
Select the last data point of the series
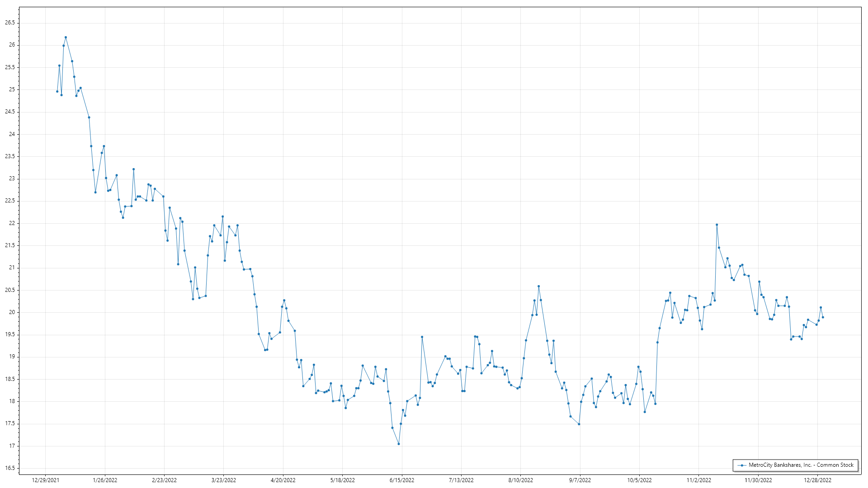click(823, 317)
